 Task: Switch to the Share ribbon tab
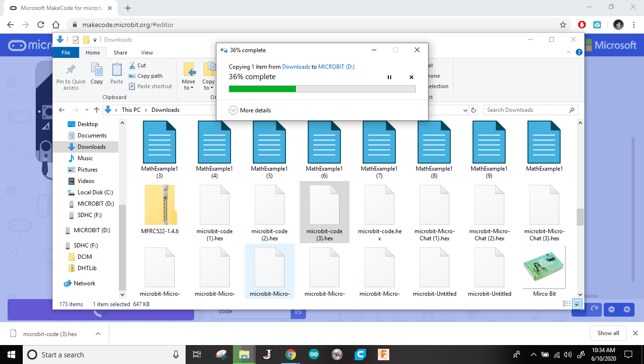coord(120,53)
